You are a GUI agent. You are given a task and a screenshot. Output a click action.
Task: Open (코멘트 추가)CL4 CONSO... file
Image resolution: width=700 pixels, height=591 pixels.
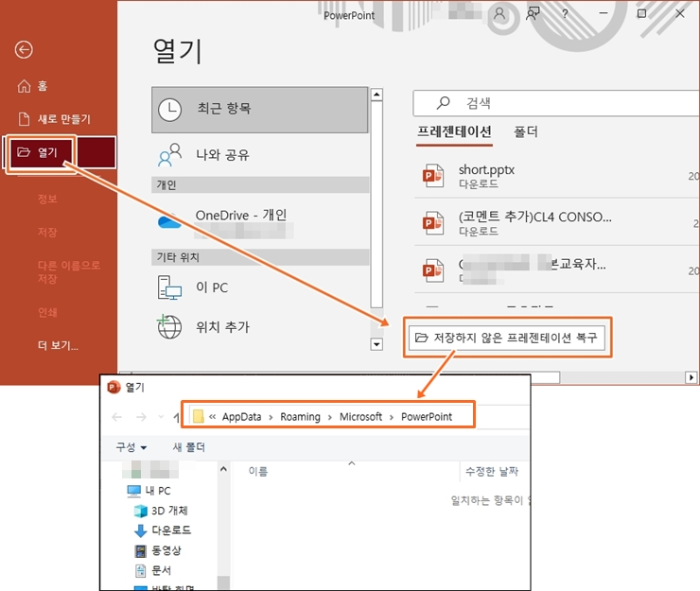[557, 223]
